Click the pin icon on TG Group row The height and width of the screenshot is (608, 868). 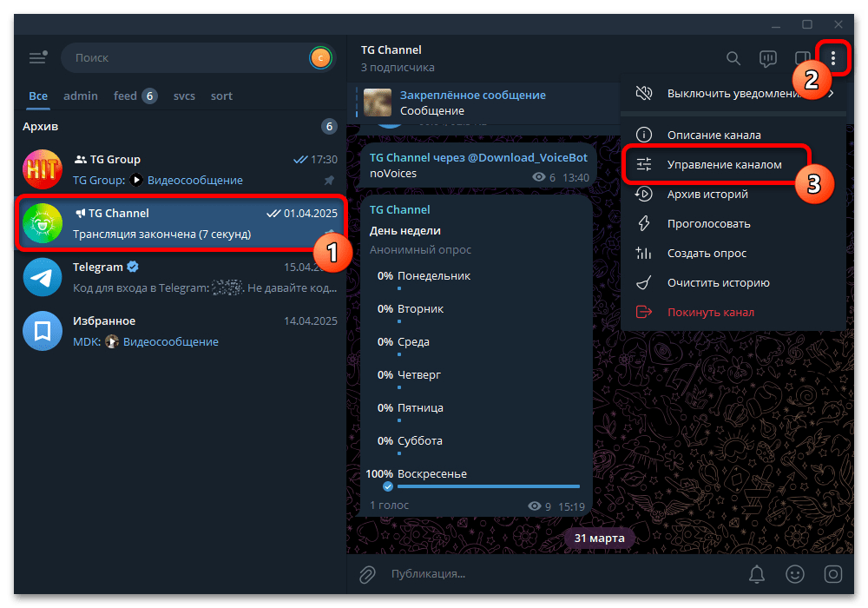(329, 180)
